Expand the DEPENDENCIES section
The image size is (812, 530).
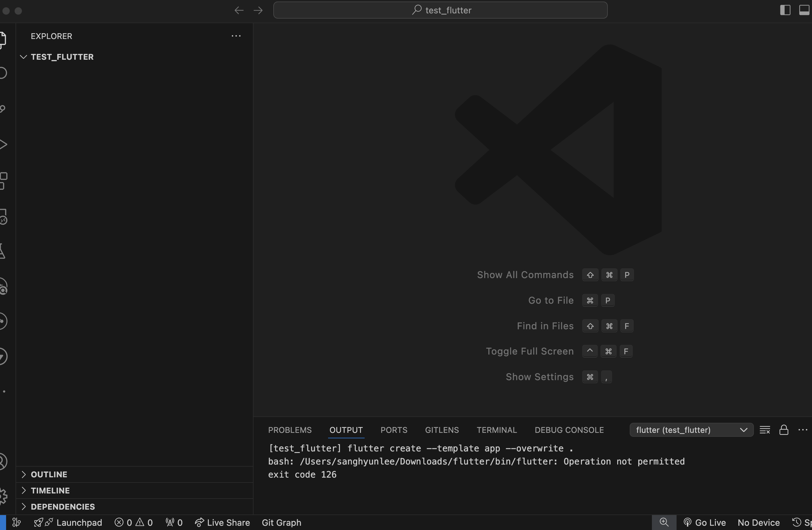(134, 507)
